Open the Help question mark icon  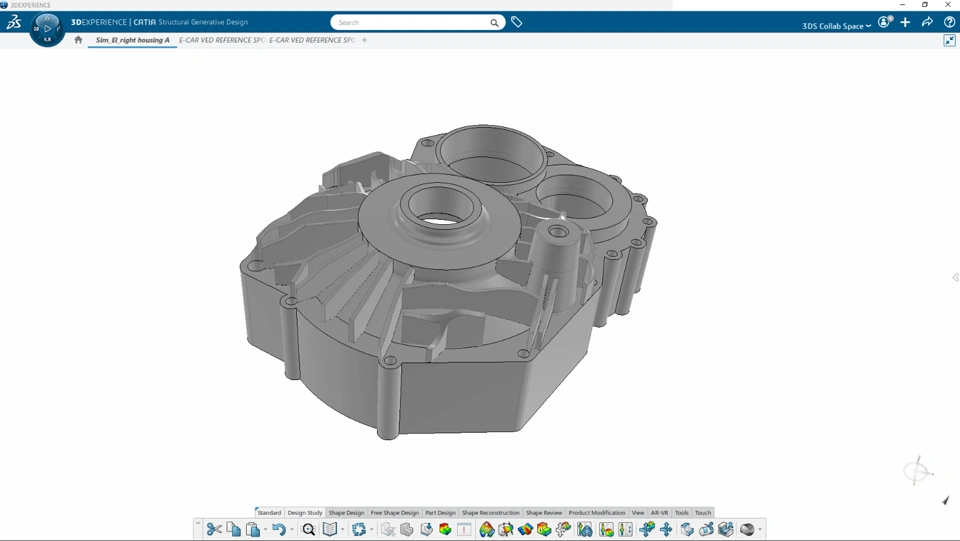pyautogui.click(x=950, y=22)
